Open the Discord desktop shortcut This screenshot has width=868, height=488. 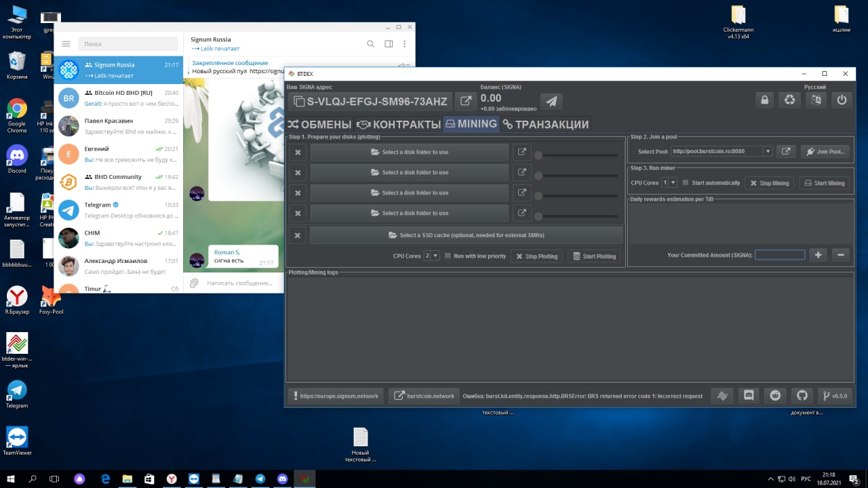[x=17, y=159]
